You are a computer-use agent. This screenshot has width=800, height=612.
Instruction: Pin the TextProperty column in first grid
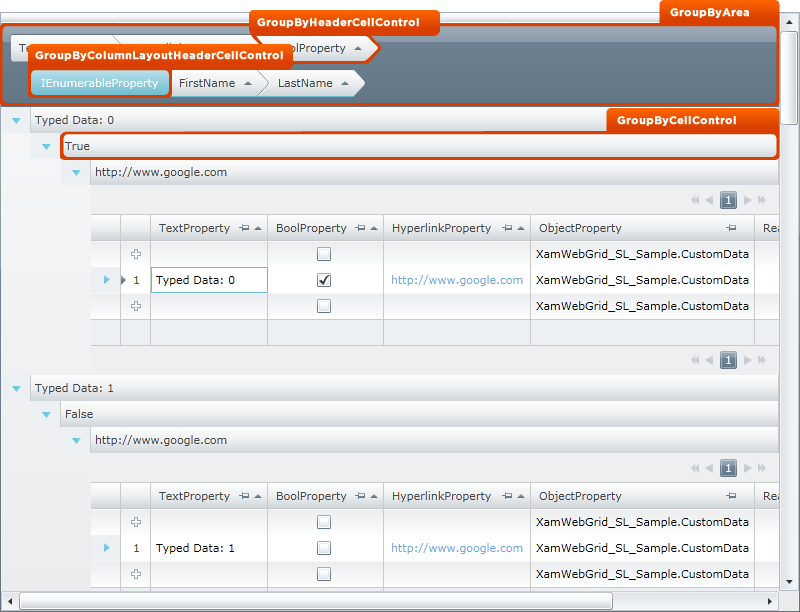245,229
